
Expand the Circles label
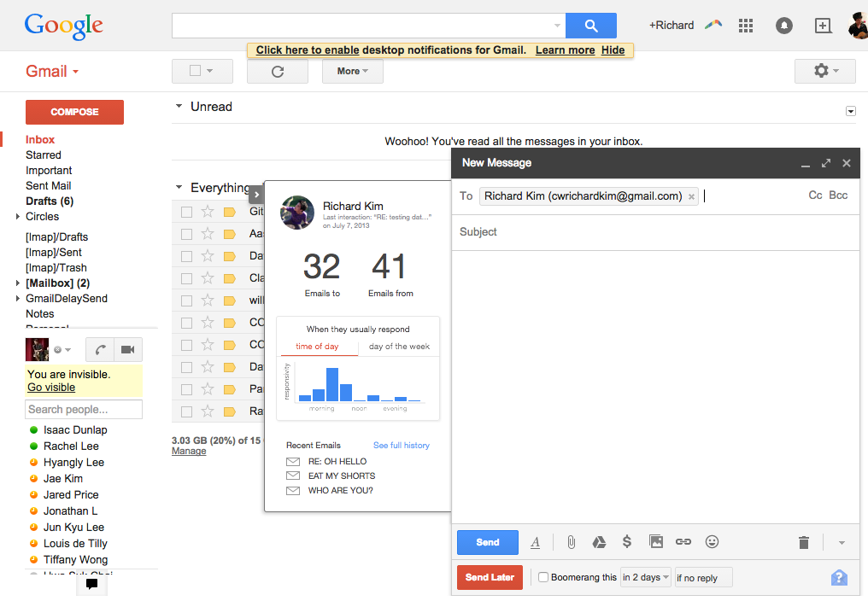tap(18, 216)
